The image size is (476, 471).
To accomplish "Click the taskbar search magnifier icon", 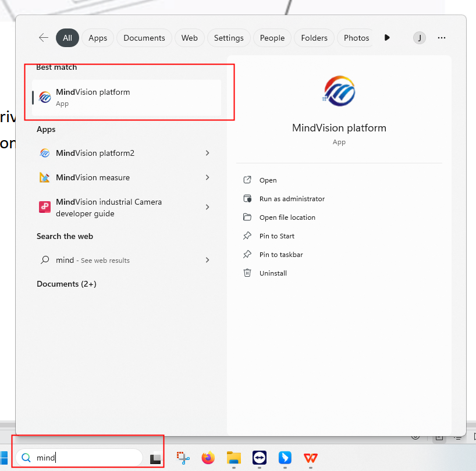I will [26, 458].
